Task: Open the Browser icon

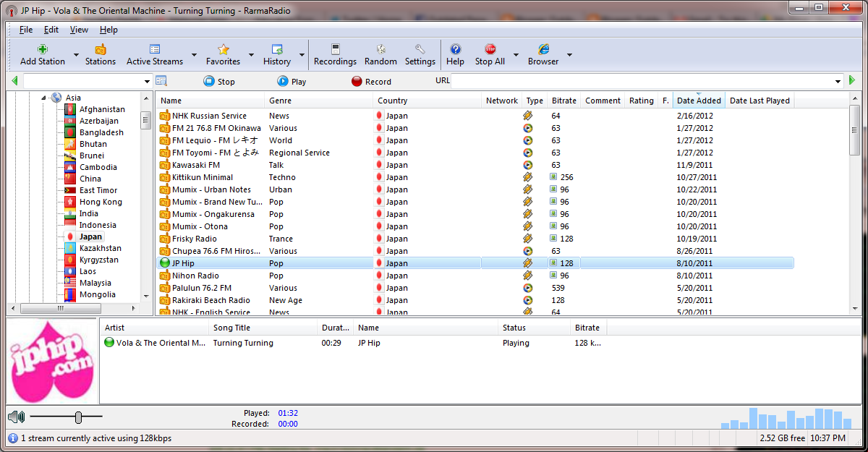Action: click(x=543, y=49)
